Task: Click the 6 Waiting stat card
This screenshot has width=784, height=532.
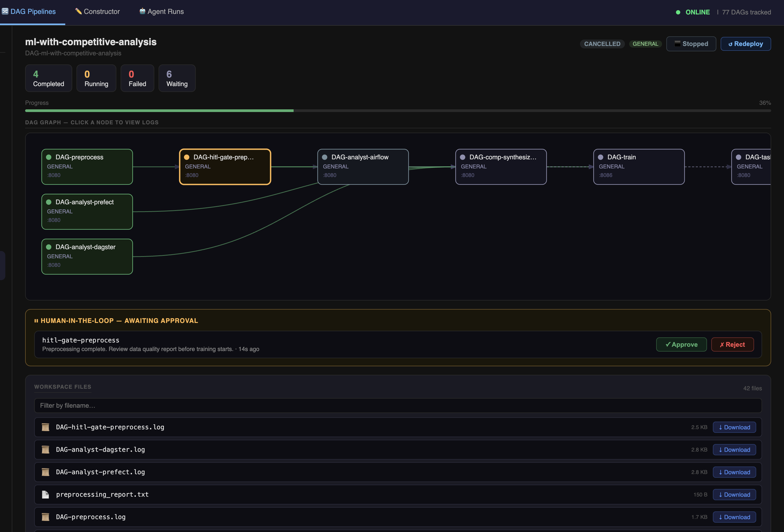Action: [x=177, y=78]
